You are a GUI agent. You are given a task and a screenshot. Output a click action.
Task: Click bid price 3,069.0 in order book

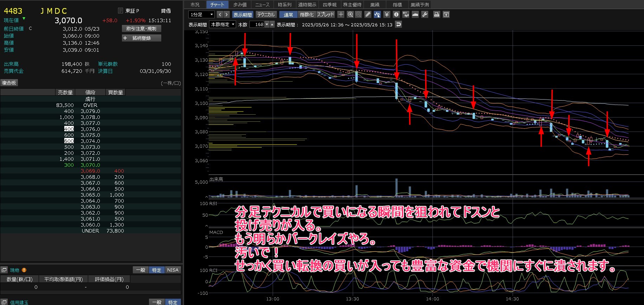click(x=90, y=171)
